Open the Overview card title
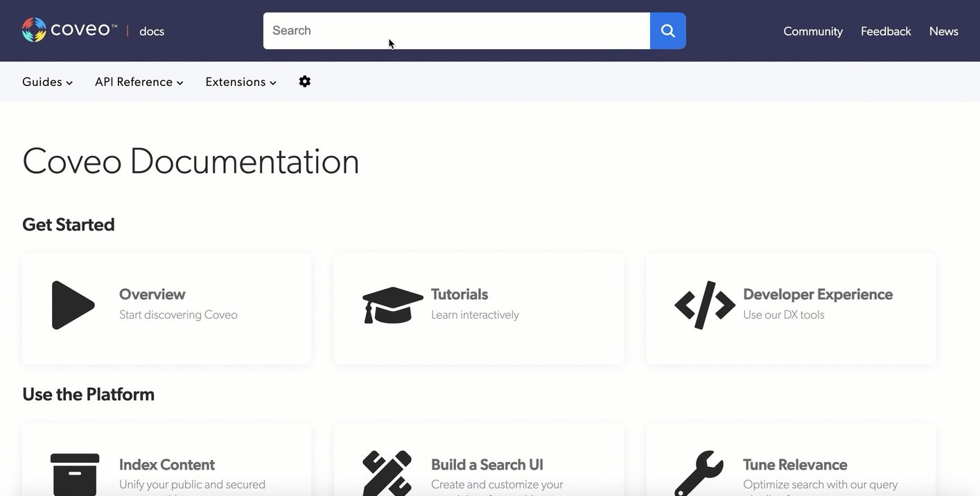This screenshot has width=980, height=496. click(152, 294)
